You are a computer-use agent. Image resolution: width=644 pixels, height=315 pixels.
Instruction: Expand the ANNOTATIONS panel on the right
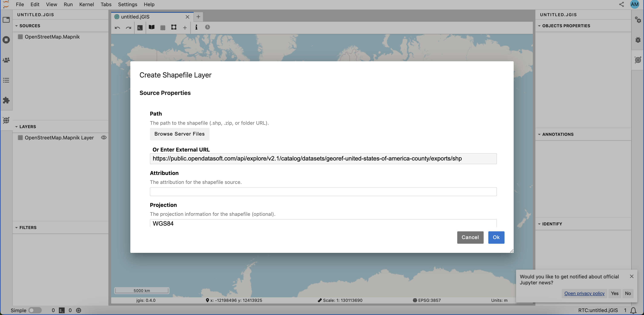coord(539,134)
